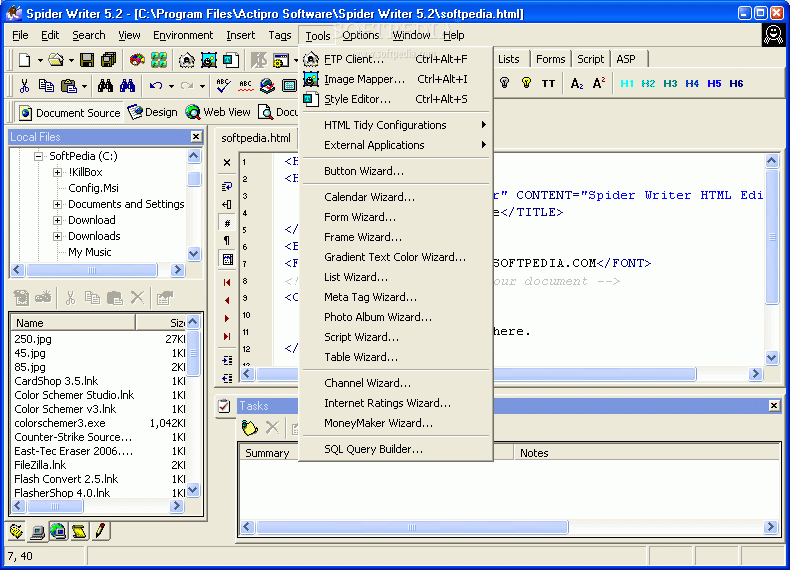Choose FTP Client from Tools menu
The image size is (790, 570).
(396, 59)
